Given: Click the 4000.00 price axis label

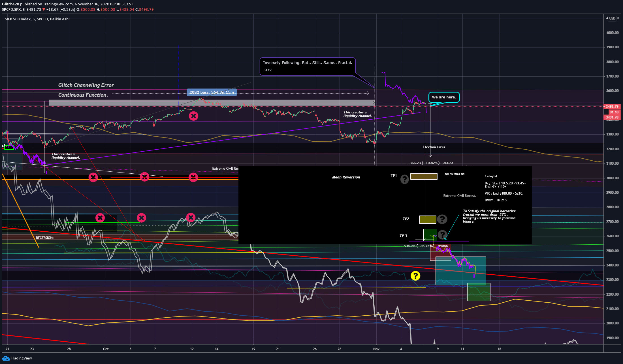Looking at the screenshot, I should click(x=613, y=33).
